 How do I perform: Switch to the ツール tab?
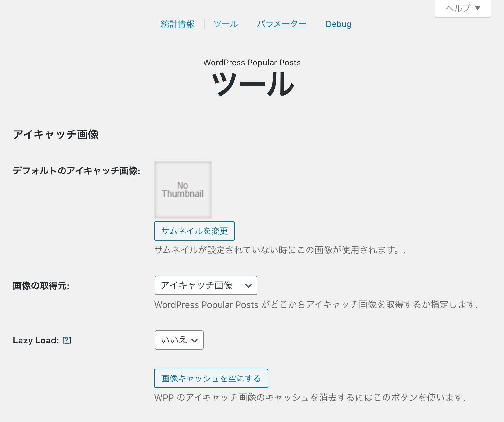click(226, 24)
